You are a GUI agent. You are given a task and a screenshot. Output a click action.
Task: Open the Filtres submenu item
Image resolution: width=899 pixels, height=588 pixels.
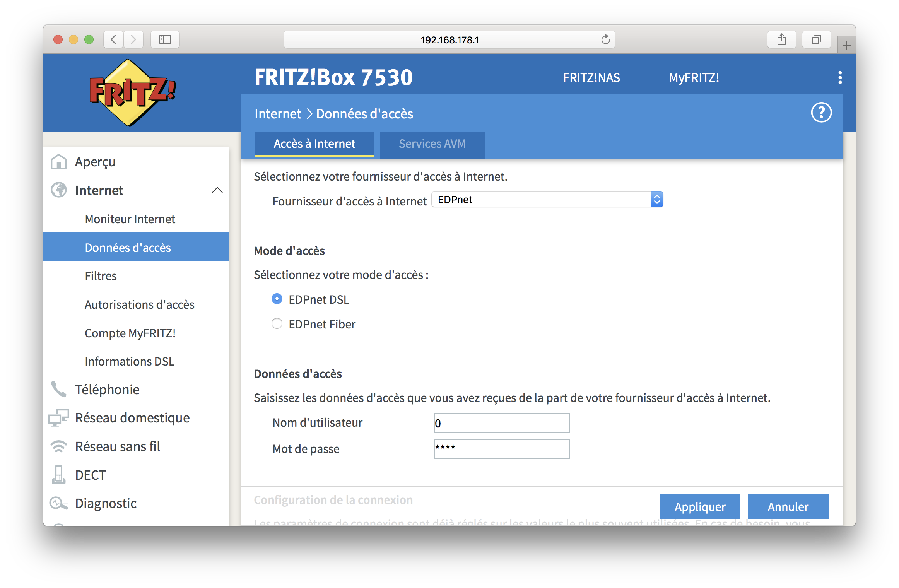tap(101, 276)
